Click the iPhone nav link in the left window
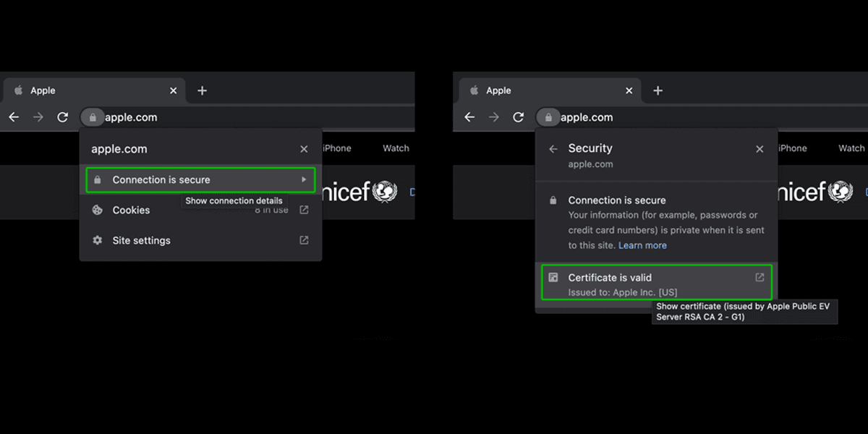 click(336, 148)
